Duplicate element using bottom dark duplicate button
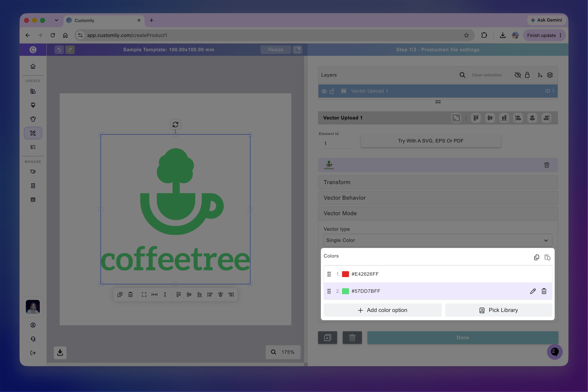The width and height of the screenshot is (588, 392). 327,337
